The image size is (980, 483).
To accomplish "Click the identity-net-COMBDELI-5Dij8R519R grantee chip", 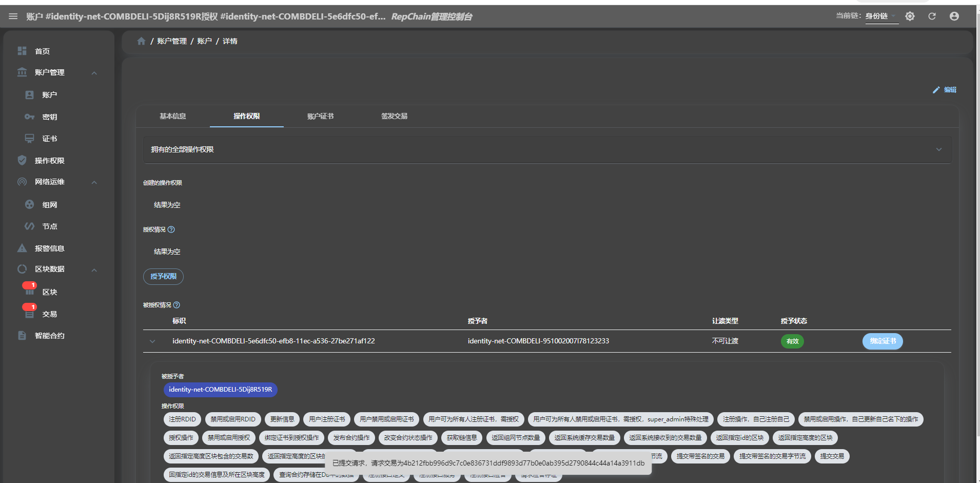I will point(221,390).
